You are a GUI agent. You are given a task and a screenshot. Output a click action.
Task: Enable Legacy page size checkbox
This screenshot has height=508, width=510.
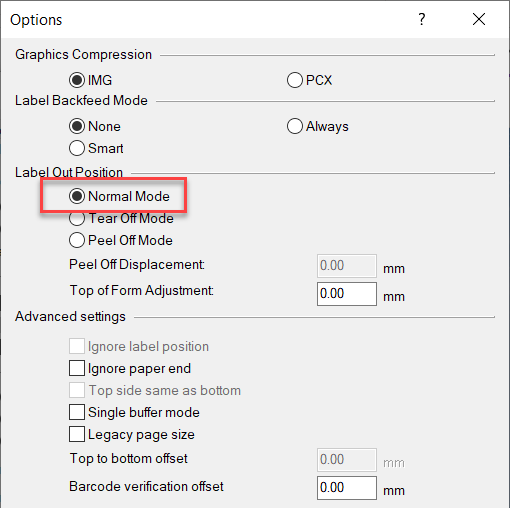[x=77, y=434]
